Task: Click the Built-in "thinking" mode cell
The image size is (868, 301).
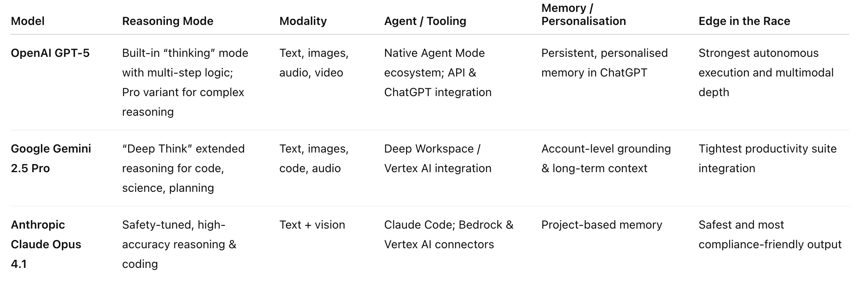Action: click(x=185, y=82)
